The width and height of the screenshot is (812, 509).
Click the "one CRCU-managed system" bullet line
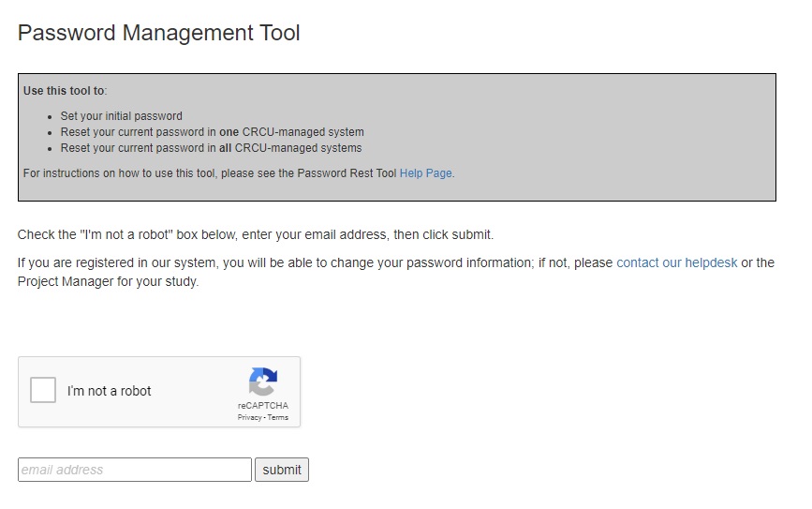[213, 132]
